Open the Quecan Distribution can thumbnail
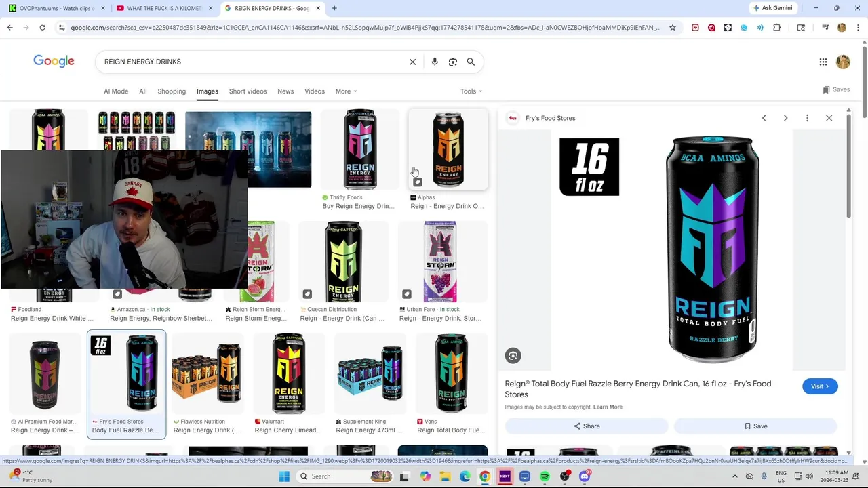This screenshot has height=488, width=868. pyautogui.click(x=343, y=262)
